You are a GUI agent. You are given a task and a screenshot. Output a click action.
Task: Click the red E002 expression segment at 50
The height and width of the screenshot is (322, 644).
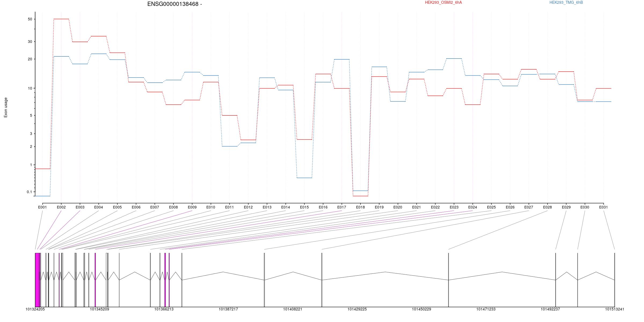(61, 19)
